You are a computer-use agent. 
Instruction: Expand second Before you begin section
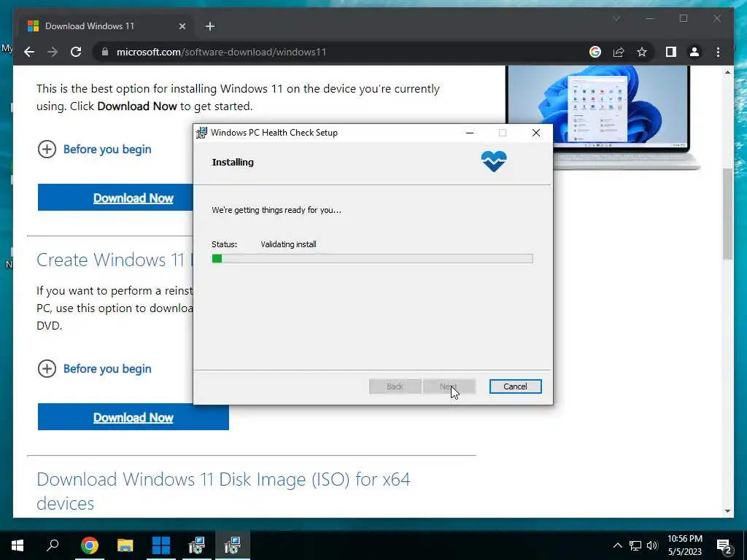pyautogui.click(x=94, y=368)
